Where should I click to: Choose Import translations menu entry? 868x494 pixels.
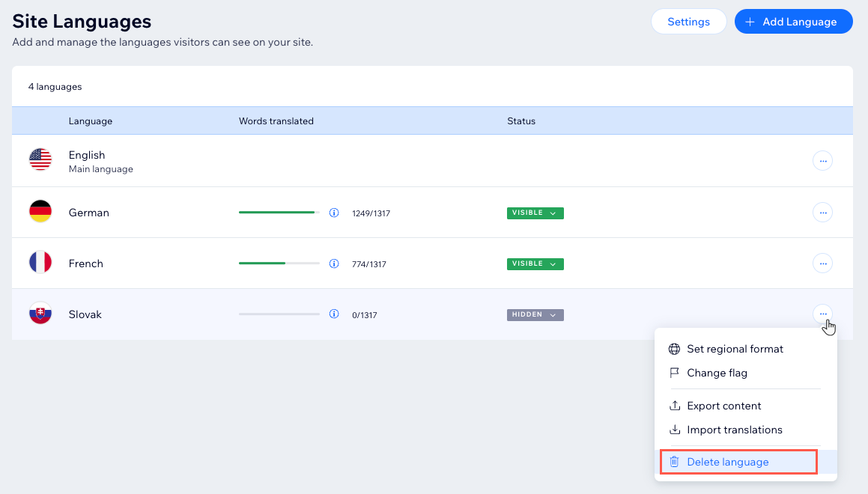pos(734,430)
